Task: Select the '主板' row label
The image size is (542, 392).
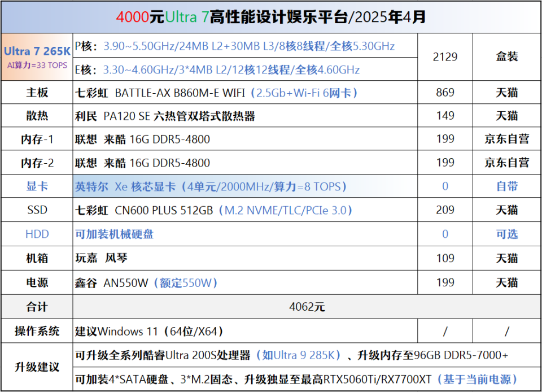Action: tap(37, 93)
